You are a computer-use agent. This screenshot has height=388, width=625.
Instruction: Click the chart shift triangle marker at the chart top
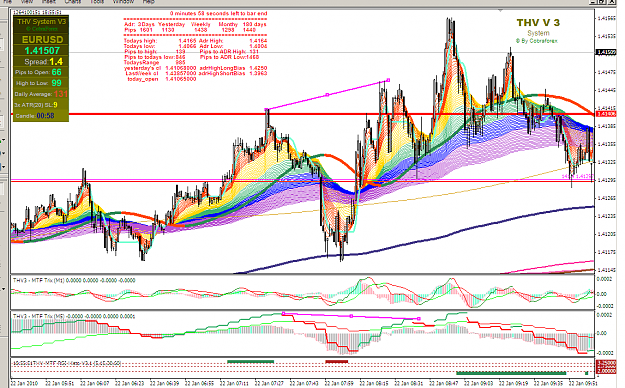tap(501, 11)
